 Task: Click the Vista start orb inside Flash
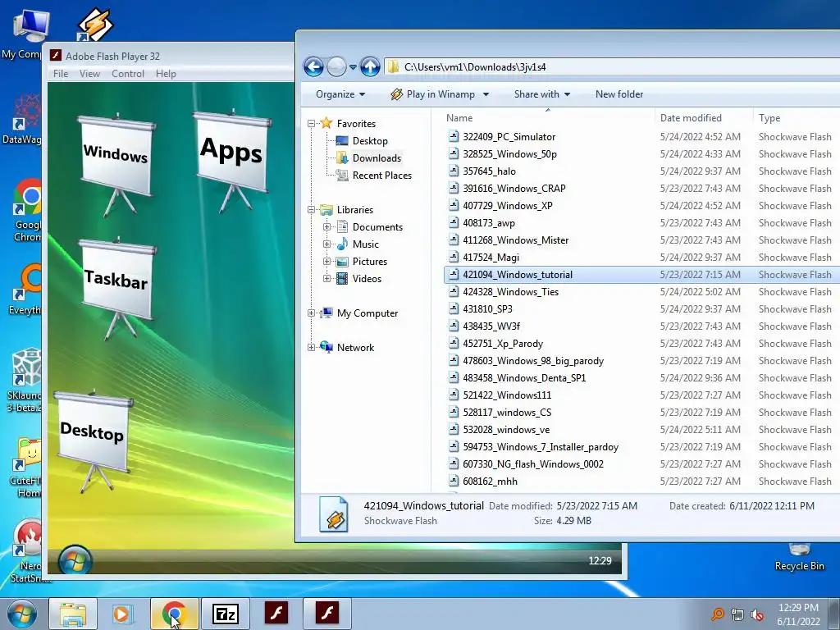[x=75, y=561]
